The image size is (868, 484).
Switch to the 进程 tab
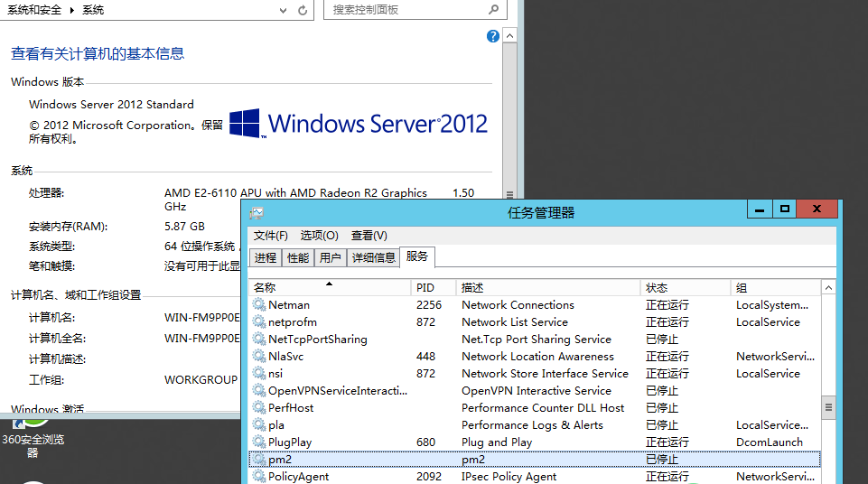(x=266, y=257)
